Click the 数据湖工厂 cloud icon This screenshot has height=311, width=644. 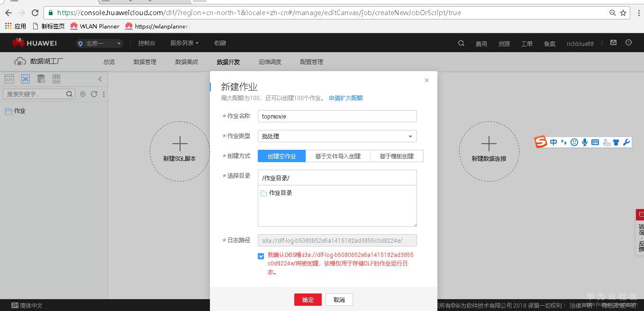pos(20,61)
